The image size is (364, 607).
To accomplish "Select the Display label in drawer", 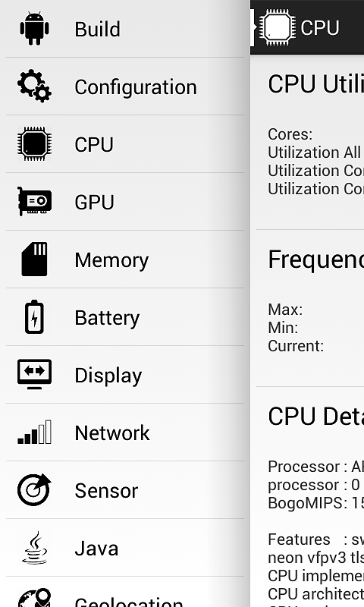I will tap(108, 376).
